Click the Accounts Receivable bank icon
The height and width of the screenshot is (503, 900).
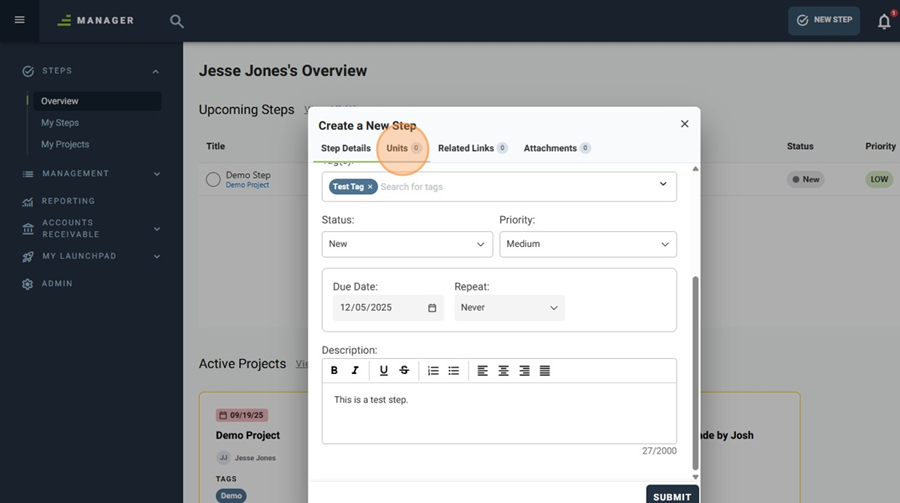(28, 229)
